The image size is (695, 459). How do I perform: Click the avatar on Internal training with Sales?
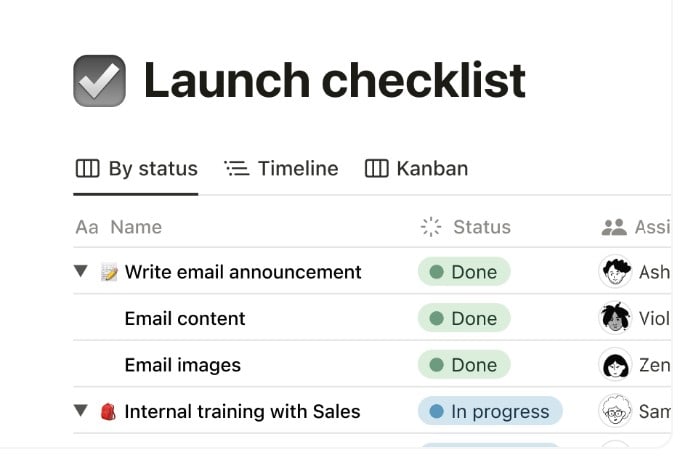point(614,411)
